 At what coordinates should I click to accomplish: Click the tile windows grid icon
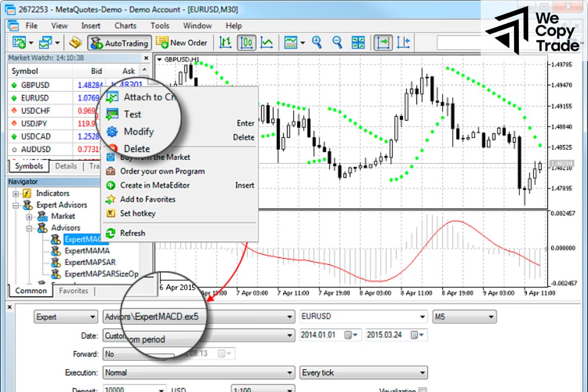tap(358, 43)
